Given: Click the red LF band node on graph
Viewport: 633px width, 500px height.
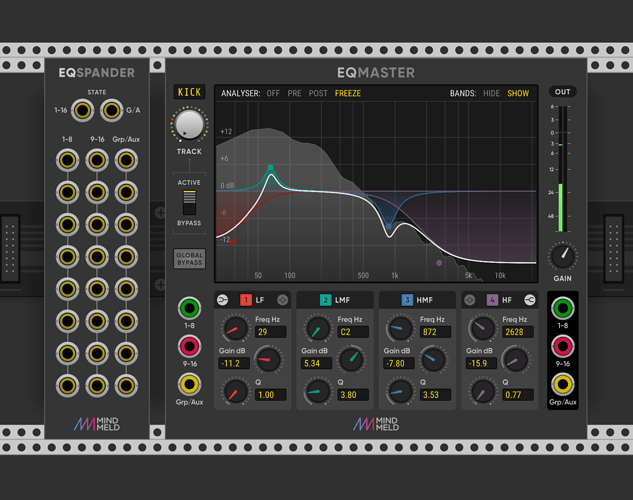Looking at the screenshot, I should pos(233,241).
